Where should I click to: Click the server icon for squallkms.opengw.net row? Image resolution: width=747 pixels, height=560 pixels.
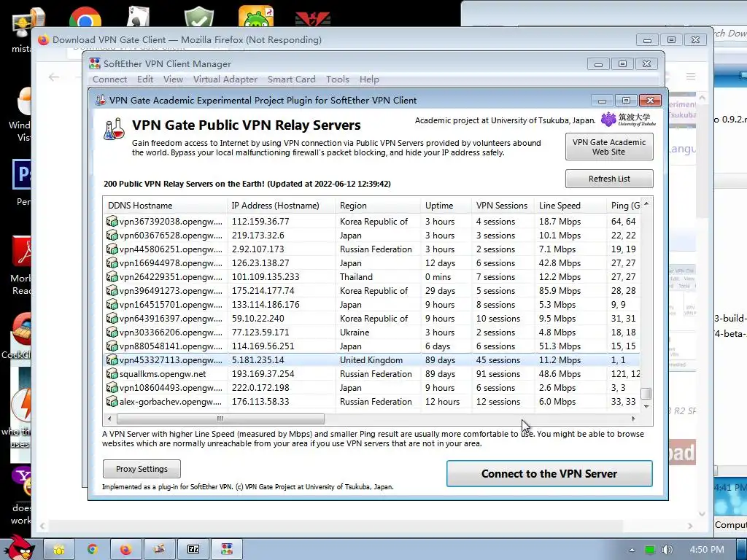tap(112, 374)
